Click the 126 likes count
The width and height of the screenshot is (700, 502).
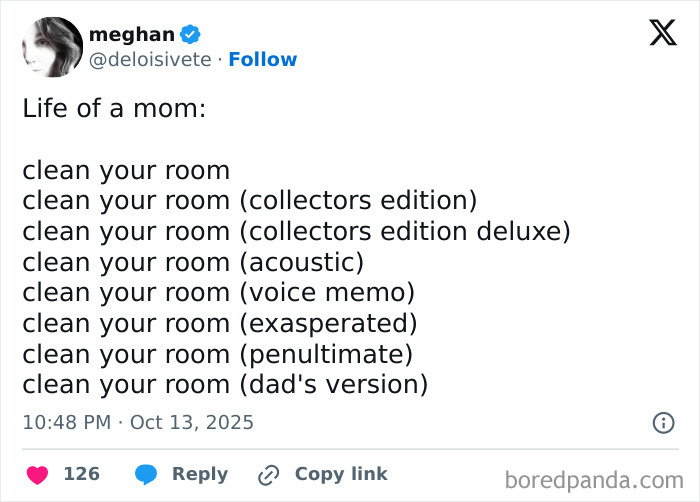pyautogui.click(x=81, y=474)
